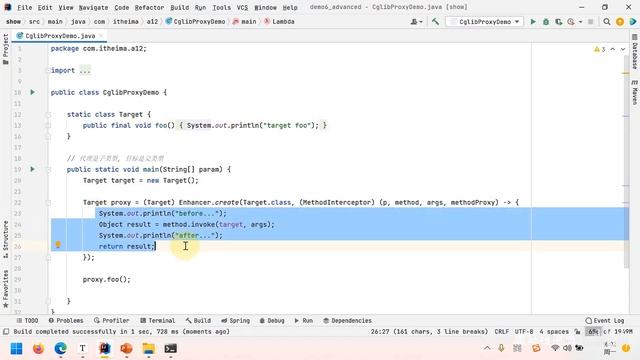Build project with hammer icon

coord(436,22)
